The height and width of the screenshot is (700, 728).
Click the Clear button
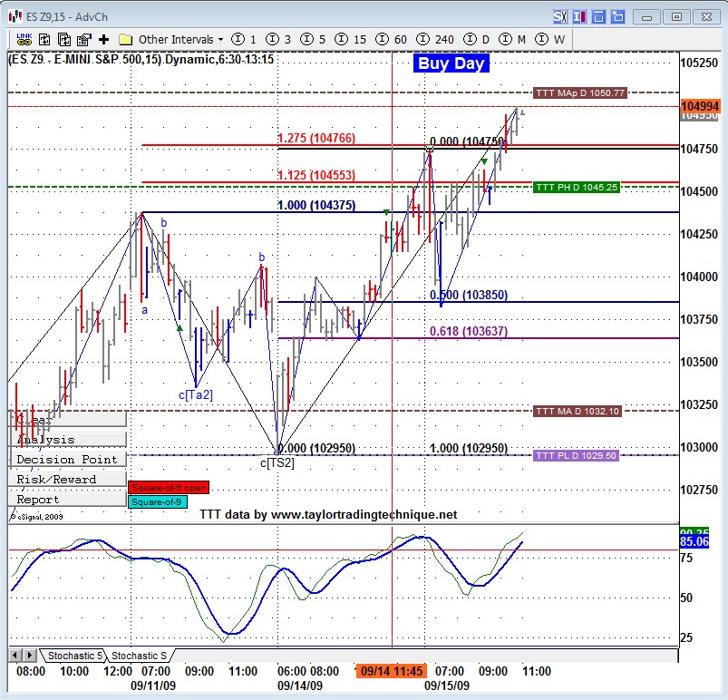pos(67,419)
